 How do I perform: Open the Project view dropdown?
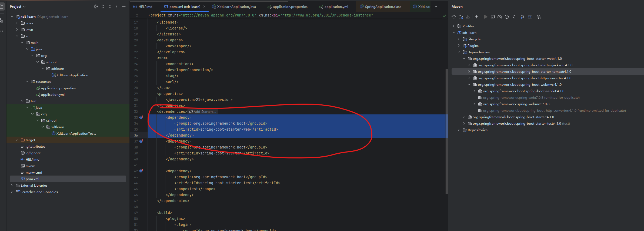point(18,6)
